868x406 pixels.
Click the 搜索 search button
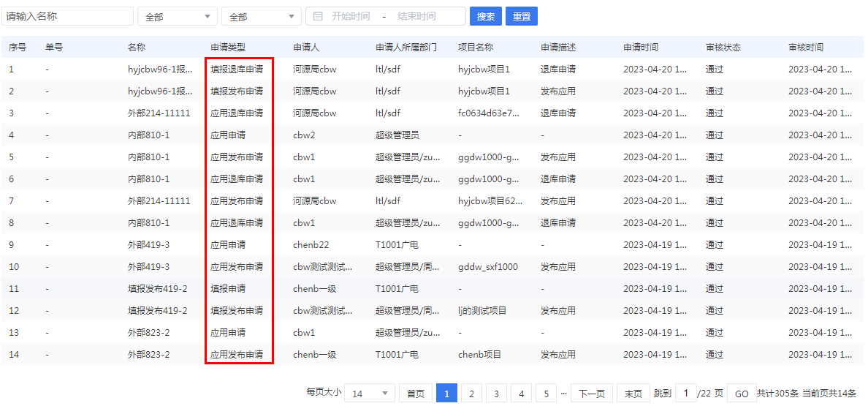pyautogui.click(x=485, y=16)
